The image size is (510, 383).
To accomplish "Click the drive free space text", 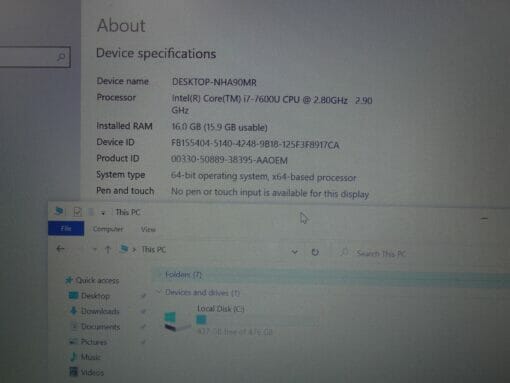I will click(x=234, y=332).
